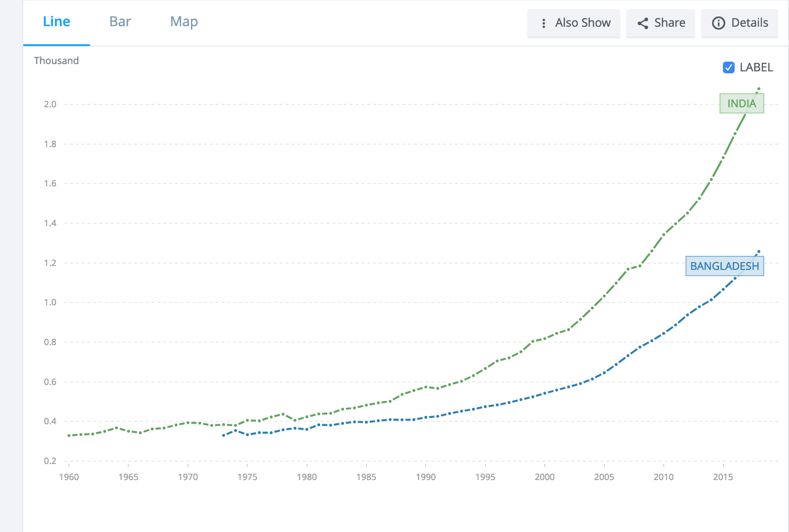Image resolution: width=789 pixels, height=532 pixels.
Task: Click the info icon in Details
Action: click(719, 23)
